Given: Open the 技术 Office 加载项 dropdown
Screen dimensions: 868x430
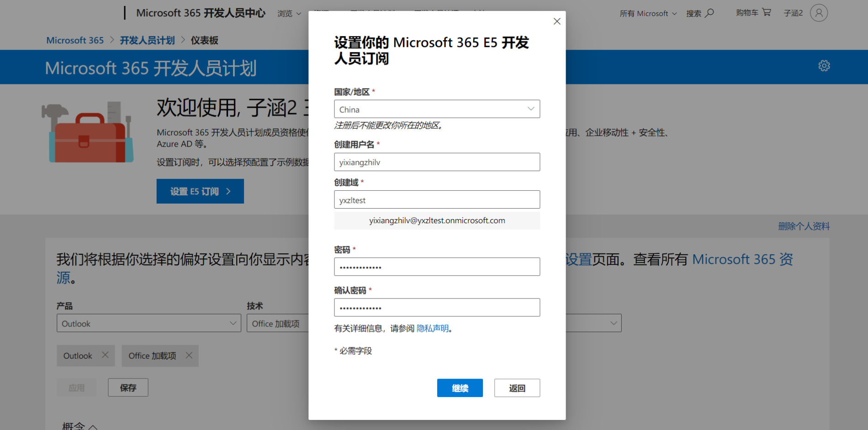Looking at the screenshot, I should 278,323.
